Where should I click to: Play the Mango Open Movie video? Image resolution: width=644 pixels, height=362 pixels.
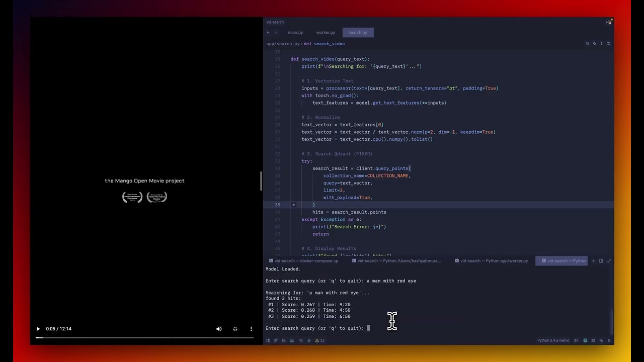click(38, 329)
